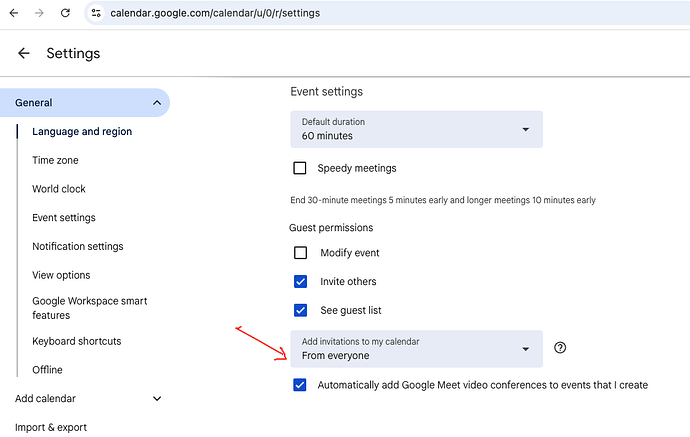This screenshot has width=690, height=437.
Task: Go back using the Settings back arrow
Action: (x=24, y=54)
